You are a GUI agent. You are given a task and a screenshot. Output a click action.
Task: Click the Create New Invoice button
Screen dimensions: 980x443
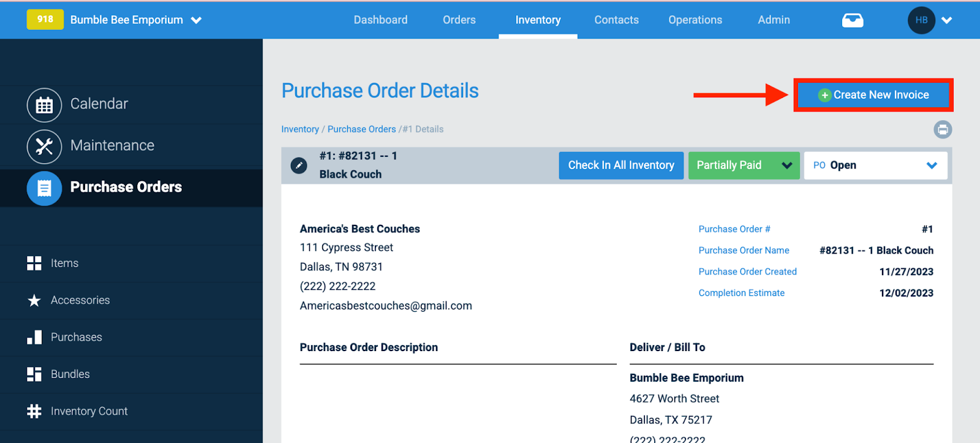(x=873, y=95)
